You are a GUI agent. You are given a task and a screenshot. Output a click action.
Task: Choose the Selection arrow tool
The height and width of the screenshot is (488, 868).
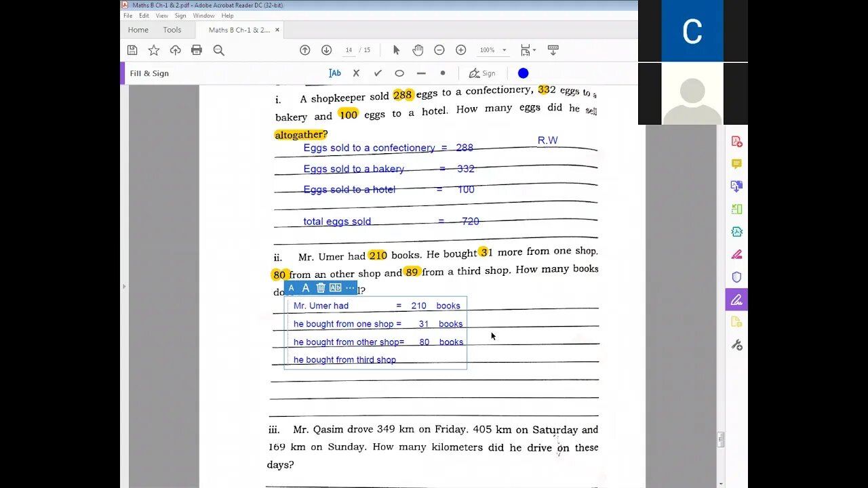click(x=396, y=50)
